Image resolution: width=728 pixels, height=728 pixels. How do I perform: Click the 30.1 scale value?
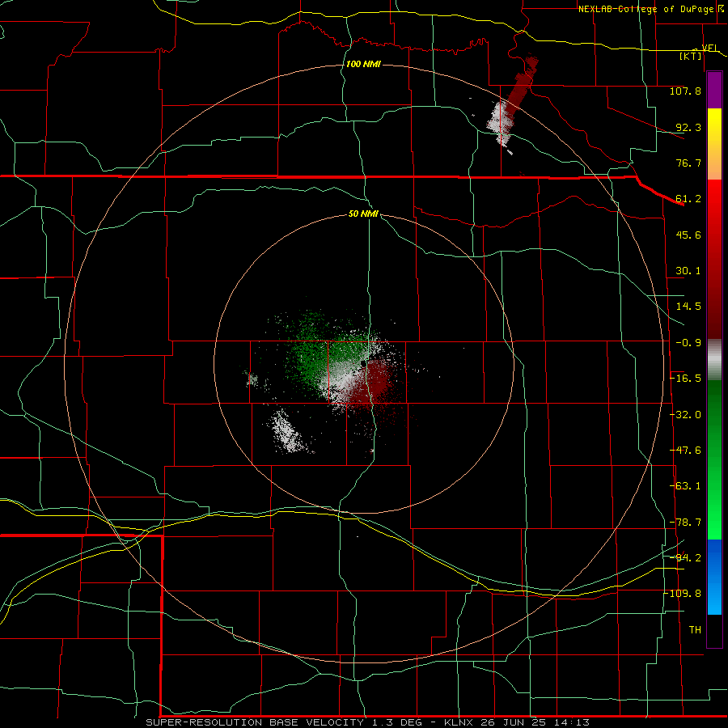(688, 271)
